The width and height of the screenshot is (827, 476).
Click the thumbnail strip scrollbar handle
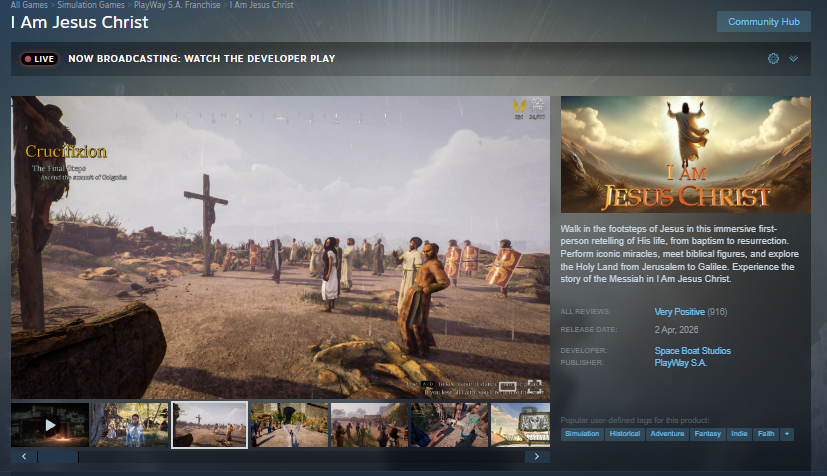pyautogui.click(x=58, y=456)
